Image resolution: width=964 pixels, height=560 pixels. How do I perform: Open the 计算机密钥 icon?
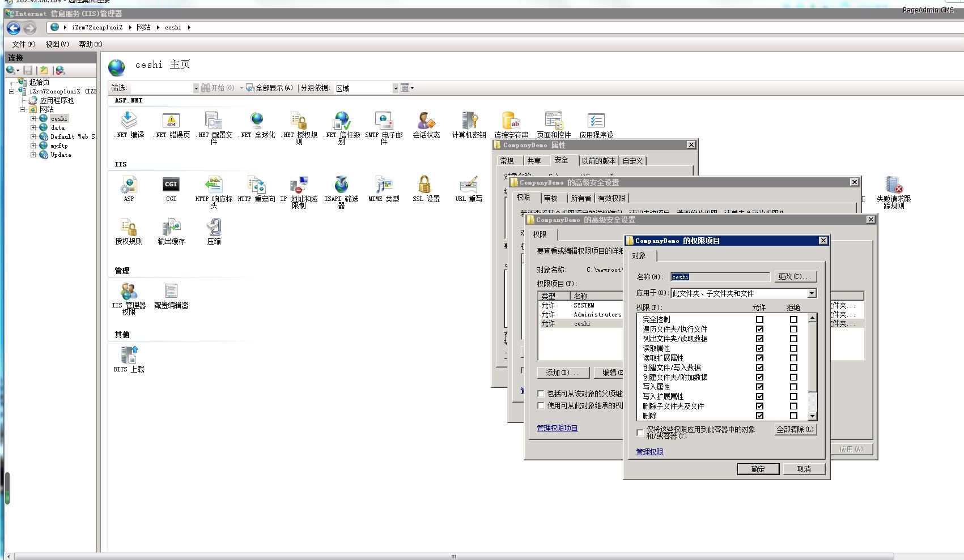469,121
